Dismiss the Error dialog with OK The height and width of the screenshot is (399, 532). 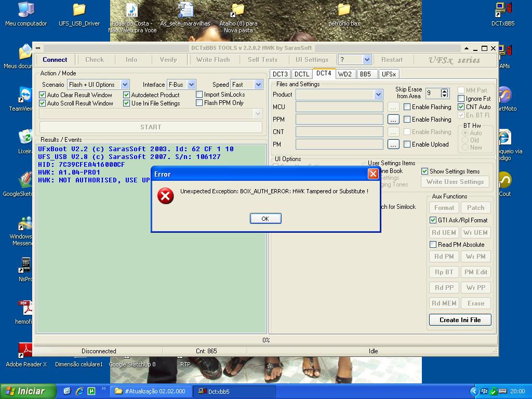pos(265,219)
